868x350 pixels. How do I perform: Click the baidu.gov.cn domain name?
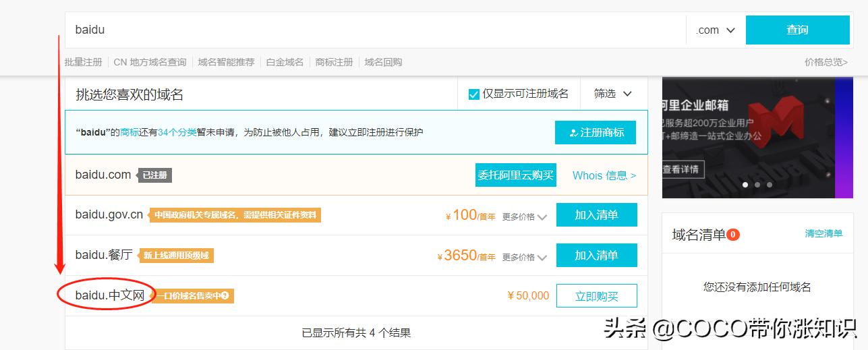point(109,215)
